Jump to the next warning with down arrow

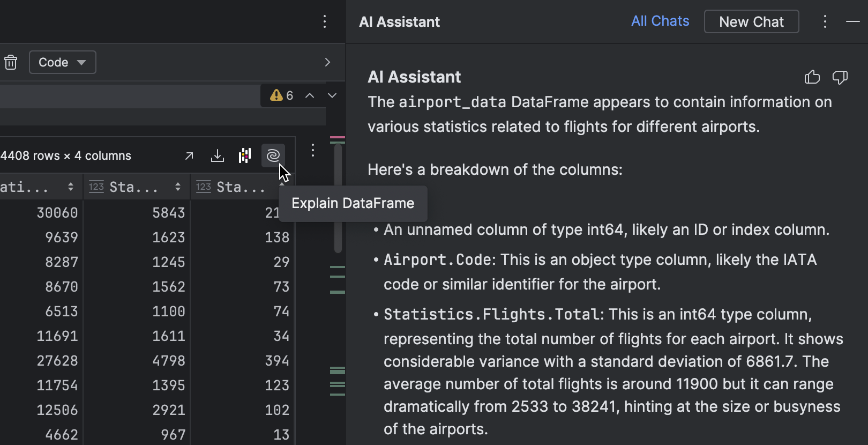point(332,95)
